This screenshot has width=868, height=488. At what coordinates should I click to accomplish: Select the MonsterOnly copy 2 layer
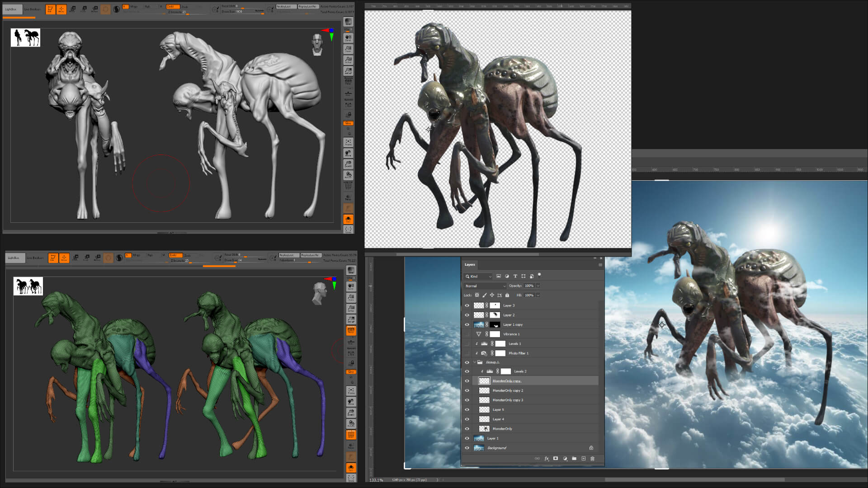[x=535, y=391]
